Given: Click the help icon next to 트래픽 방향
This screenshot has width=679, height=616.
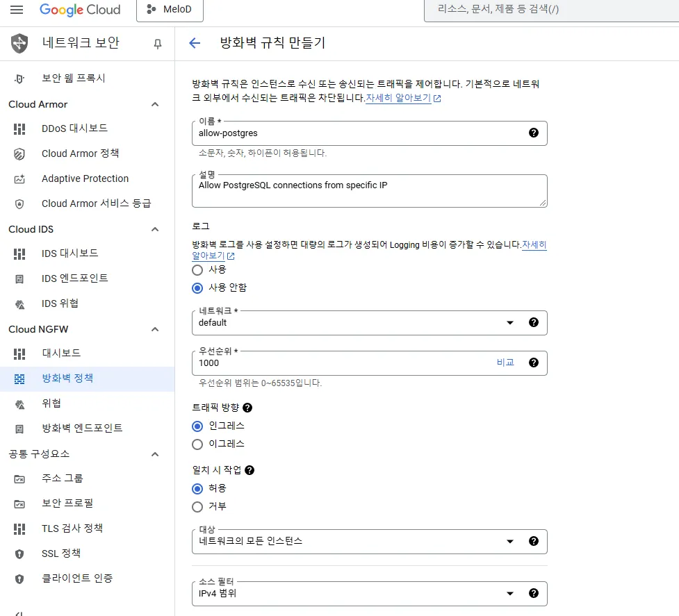Looking at the screenshot, I should [x=247, y=408].
